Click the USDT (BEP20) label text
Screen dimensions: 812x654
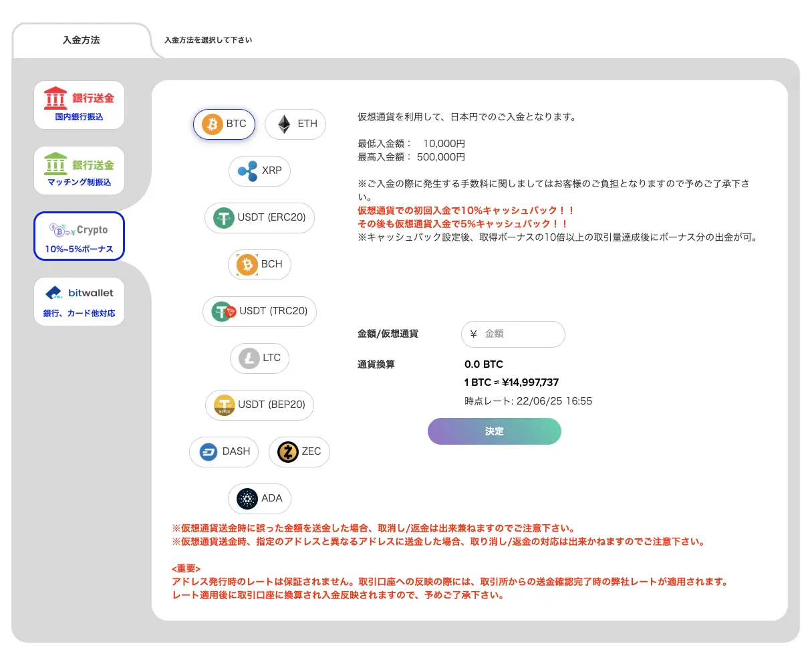(272, 405)
